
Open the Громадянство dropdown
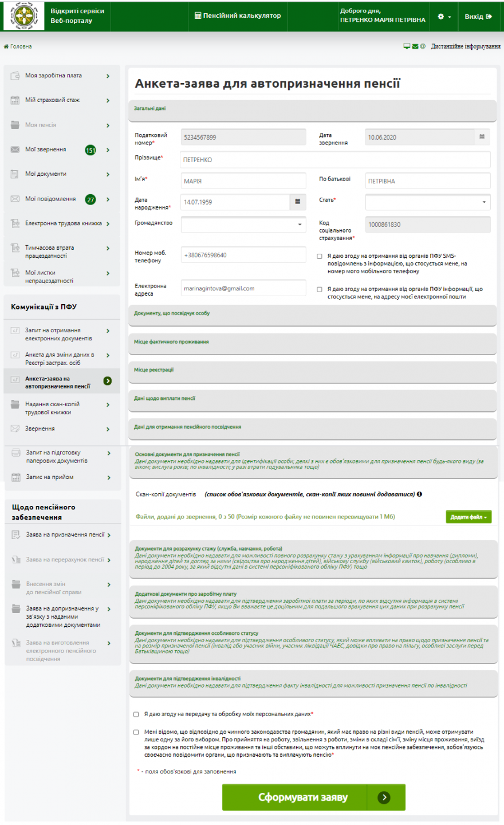(243, 225)
